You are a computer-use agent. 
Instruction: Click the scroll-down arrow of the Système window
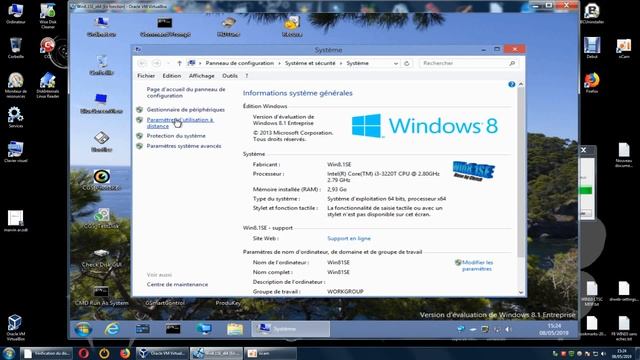521,292
